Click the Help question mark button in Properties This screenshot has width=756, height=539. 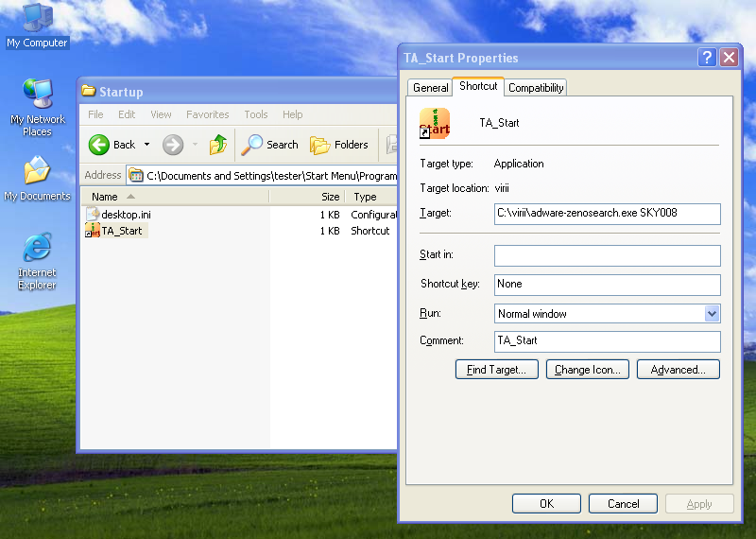pos(707,58)
